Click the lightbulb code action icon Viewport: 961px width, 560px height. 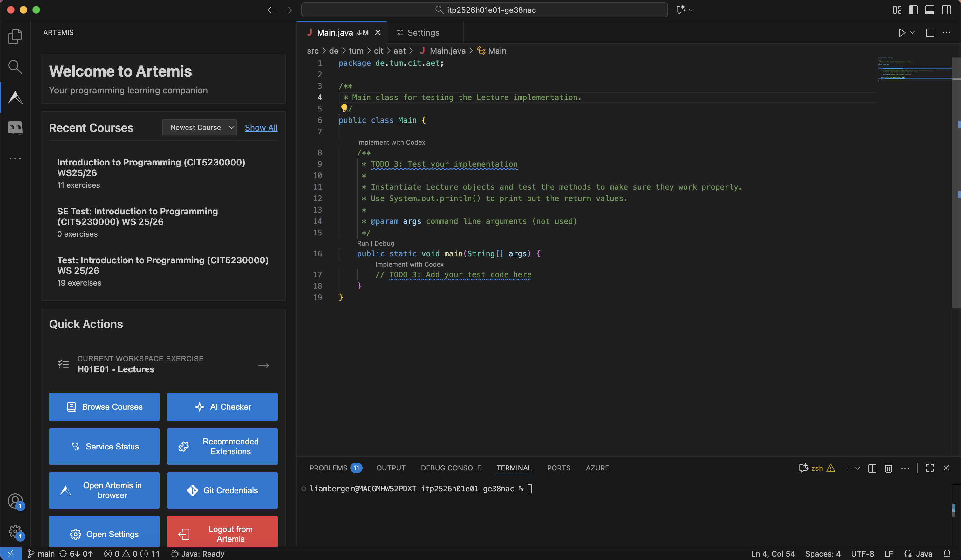pyautogui.click(x=344, y=108)
